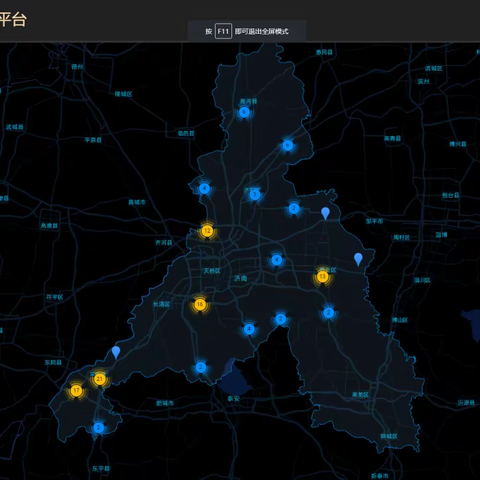Click blue 2 cluster below yellow 13 marker
Image resolution: width=480 pixels, height=480 pixels.
tap(328, 313)
